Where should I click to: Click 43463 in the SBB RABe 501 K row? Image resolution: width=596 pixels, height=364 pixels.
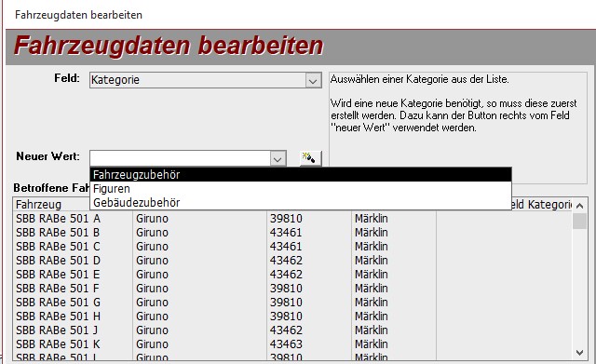pos(286,344)
